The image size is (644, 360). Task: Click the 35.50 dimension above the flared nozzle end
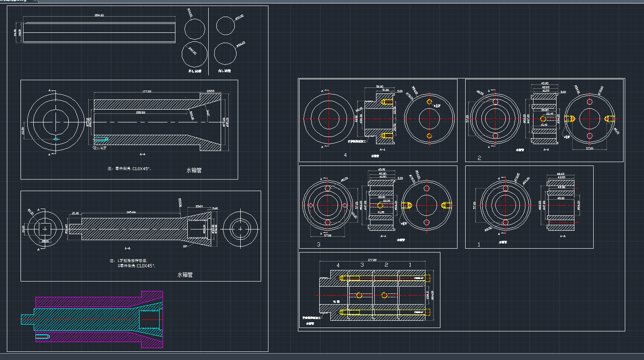211,91
